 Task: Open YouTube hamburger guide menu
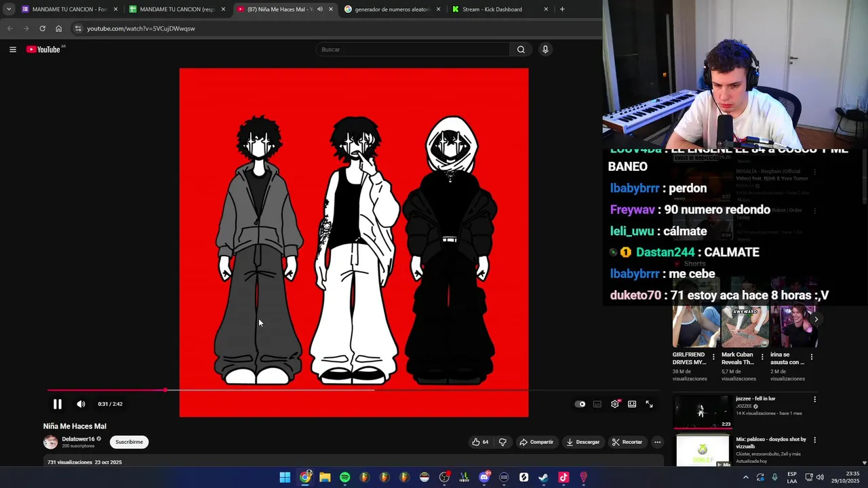click(x=13, y=49)
